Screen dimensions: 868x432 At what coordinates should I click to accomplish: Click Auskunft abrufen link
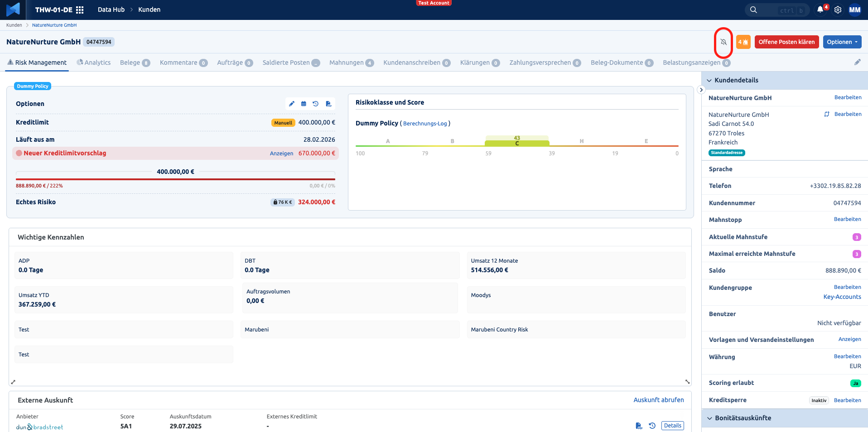click(x=659, y=400)
